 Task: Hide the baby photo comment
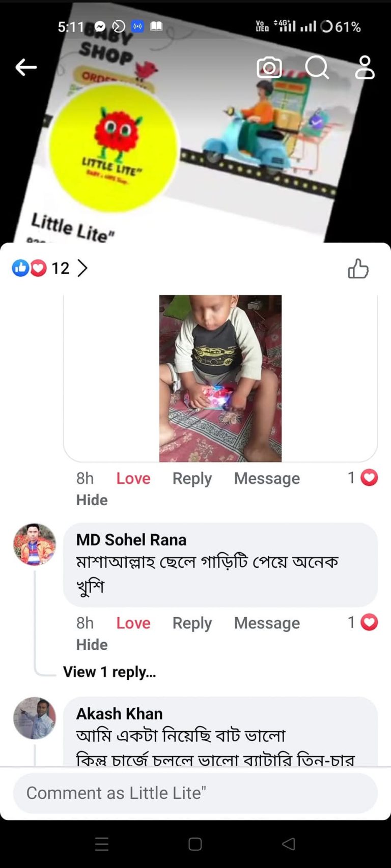click(x=92, y=500)
